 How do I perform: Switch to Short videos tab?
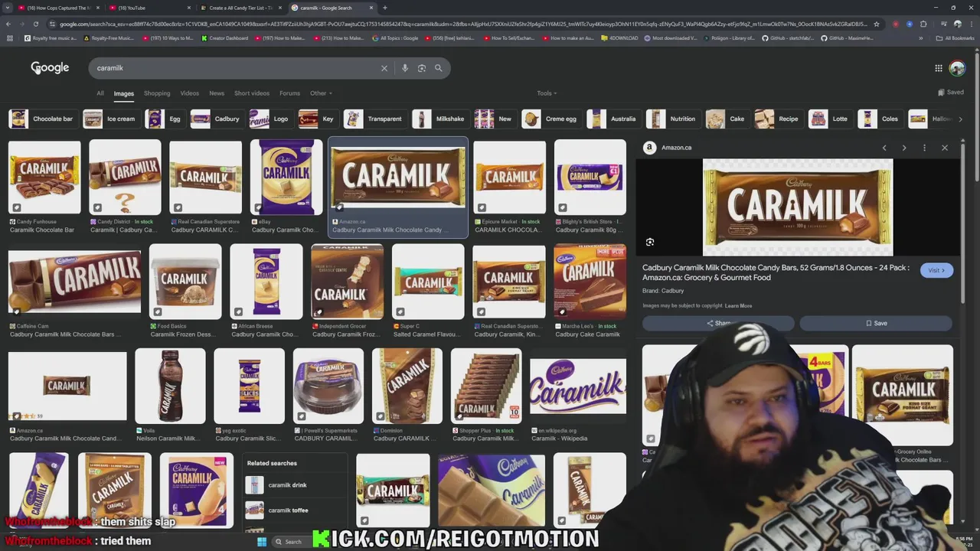coord(252,93)
